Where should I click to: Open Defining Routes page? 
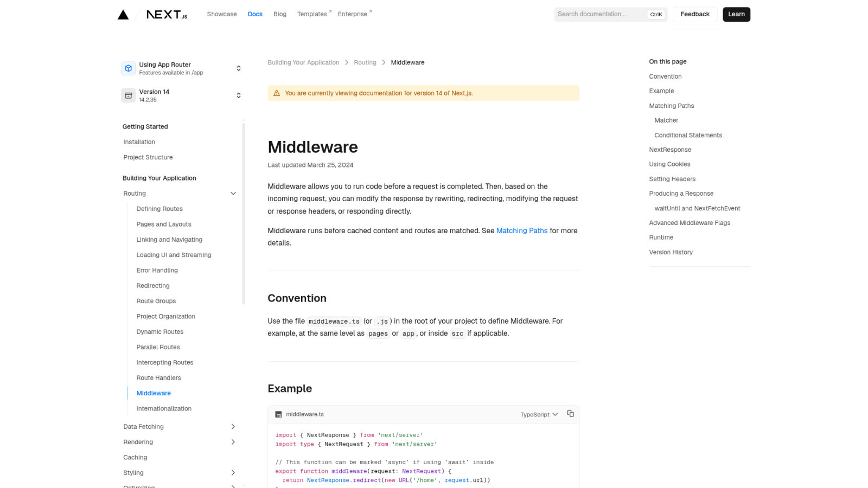pyautogui.click(x=159, y=209)
